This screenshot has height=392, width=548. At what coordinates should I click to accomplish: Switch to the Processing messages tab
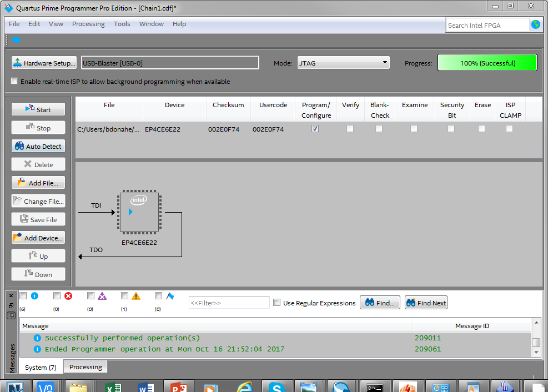pyautogui.click(x=86, y=367)
